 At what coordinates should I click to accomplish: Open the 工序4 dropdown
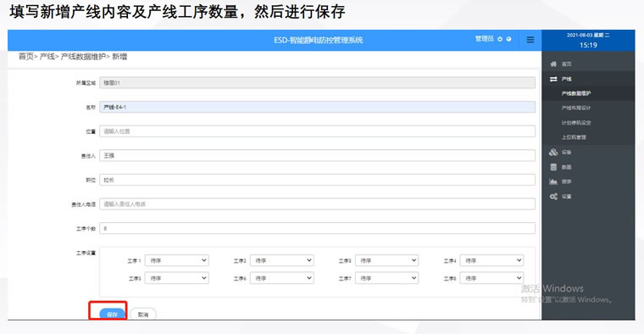coord(491,260)
